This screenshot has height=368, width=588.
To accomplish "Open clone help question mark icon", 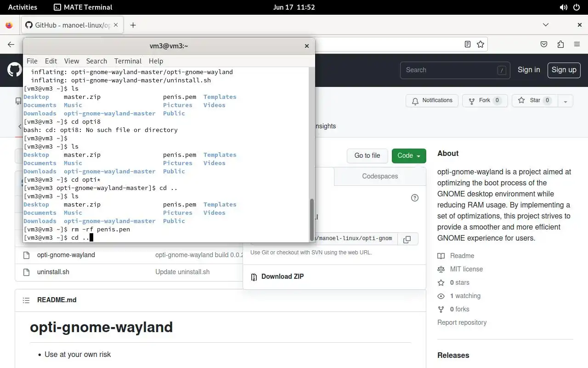I will tap(415, 198).
